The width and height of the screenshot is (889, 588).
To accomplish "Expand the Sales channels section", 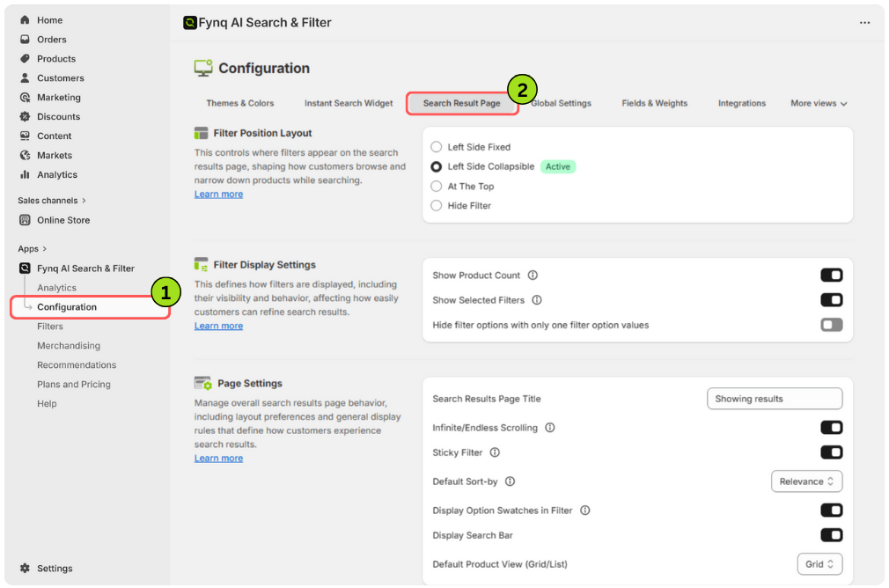I will click(x=52, y=200).
